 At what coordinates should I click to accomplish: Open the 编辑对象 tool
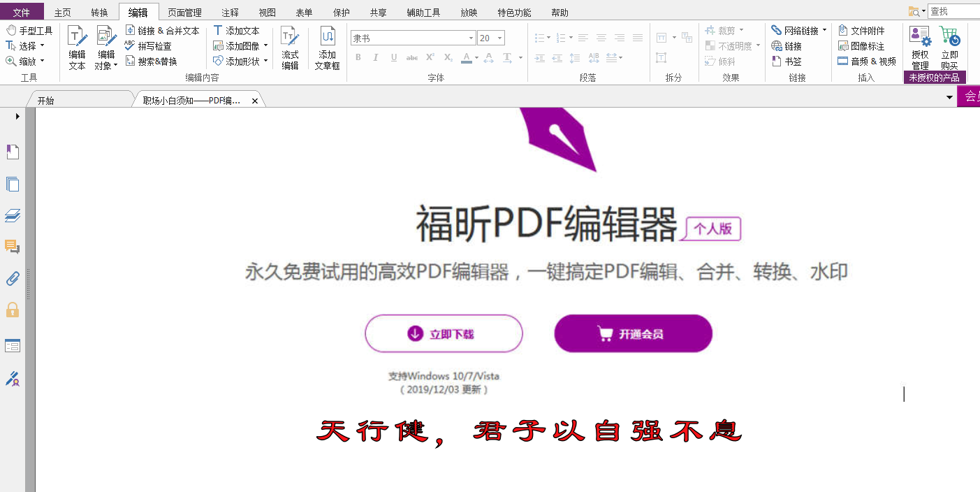105,47
